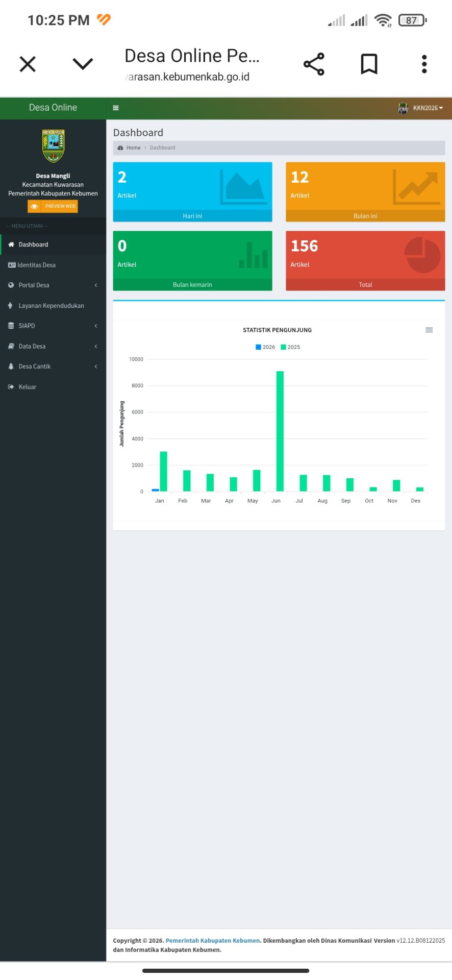Toggle 2026 series in chart legend
Screen dimensions: 452x980
[x=265, y=347]
